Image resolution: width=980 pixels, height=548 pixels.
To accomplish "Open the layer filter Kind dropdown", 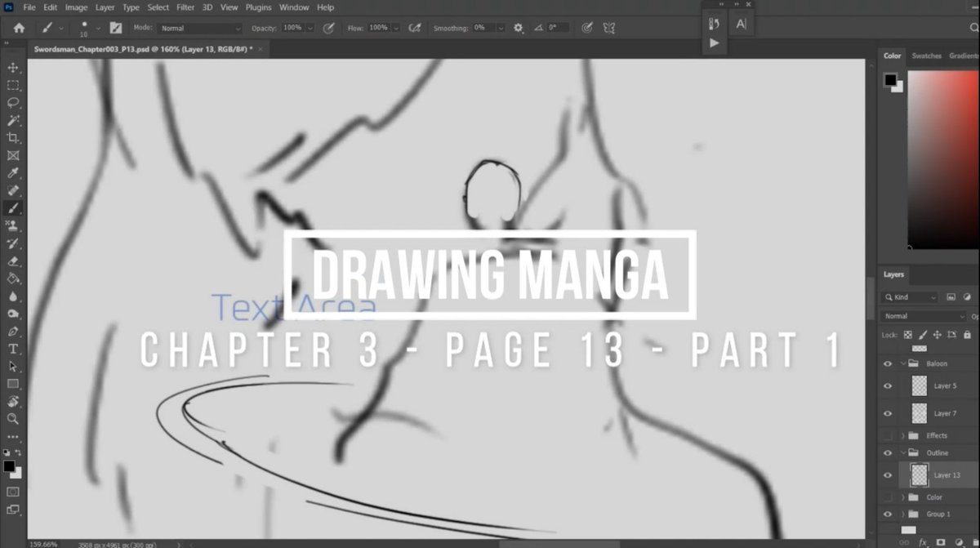I will click(x=909, y=297).
